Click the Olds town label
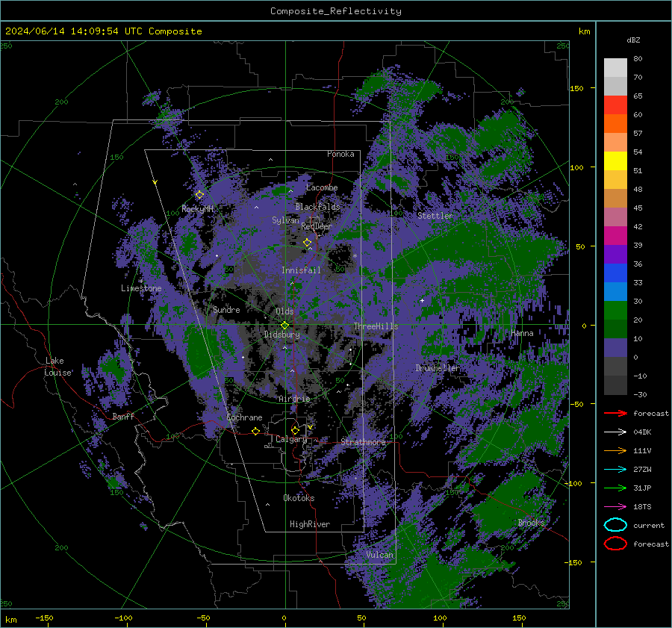This screenshot has height=628, width=672. pyautogui.click(x=284, y=311)
